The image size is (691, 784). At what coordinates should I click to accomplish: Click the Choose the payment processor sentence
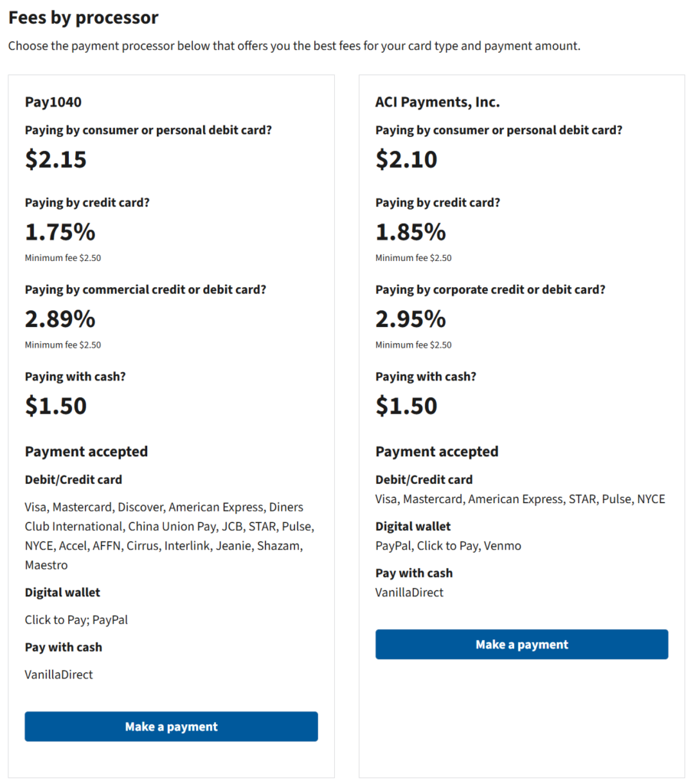coord(294,46)
